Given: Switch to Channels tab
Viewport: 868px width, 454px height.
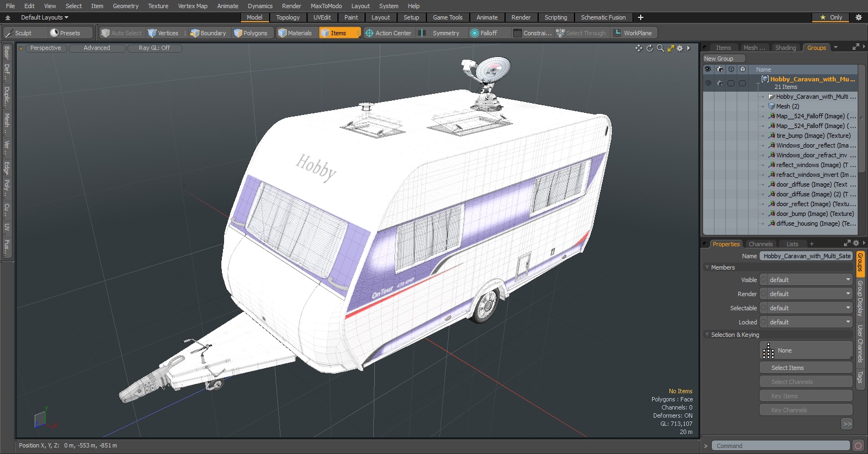Looking at the screenshot, I should 761,244.
